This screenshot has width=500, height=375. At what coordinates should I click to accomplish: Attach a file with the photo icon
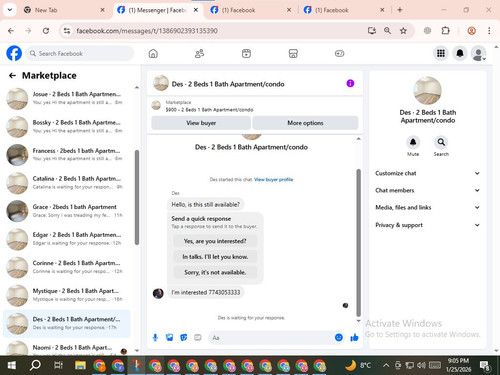coord(169,338)
